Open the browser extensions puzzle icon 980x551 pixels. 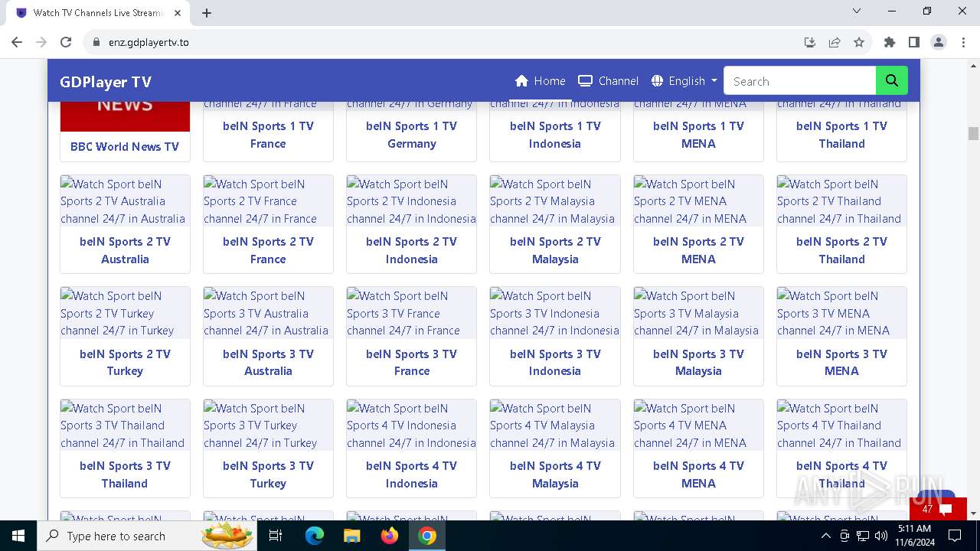(x=889, y=42)
